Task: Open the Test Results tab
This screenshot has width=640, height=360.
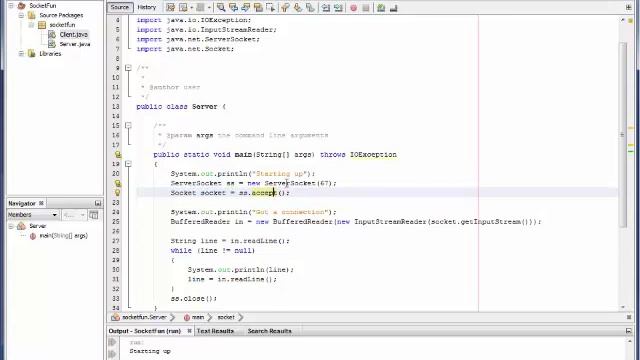Action: 215,331
